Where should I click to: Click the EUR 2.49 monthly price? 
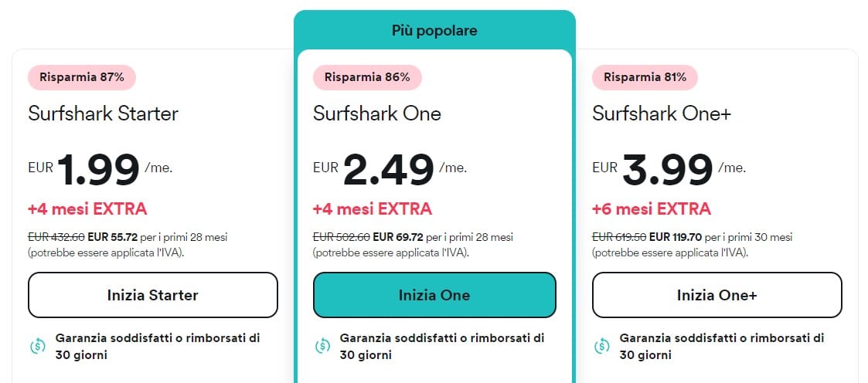tap(390, 169)
